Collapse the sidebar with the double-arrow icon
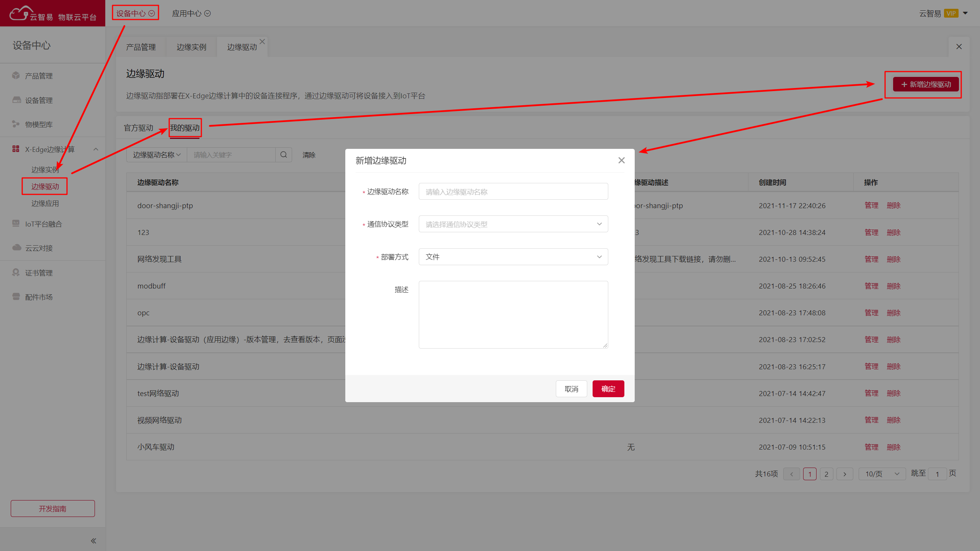The width and height of the screenshot is (980, 551). (93, 541)
